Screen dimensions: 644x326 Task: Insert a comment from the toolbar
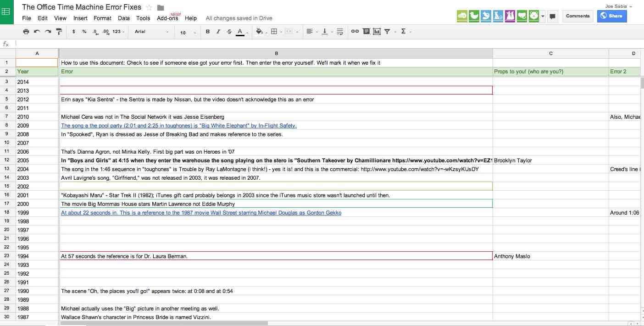366,32
